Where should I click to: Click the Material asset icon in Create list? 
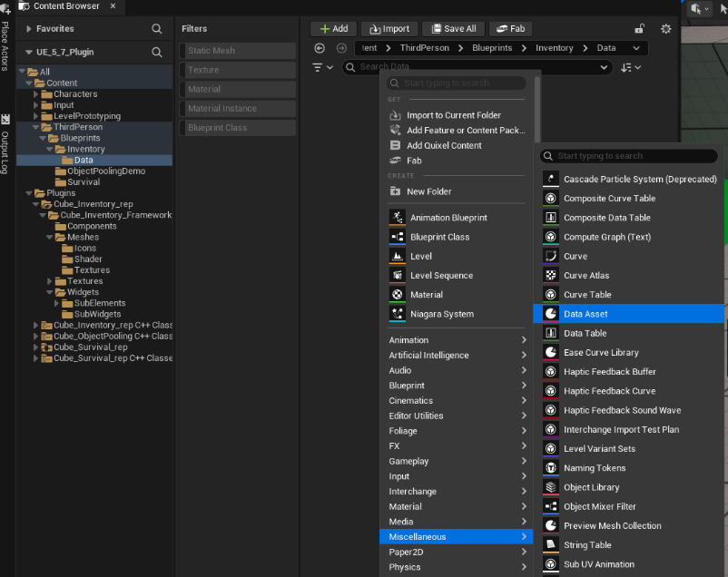[x=397, y=294]
